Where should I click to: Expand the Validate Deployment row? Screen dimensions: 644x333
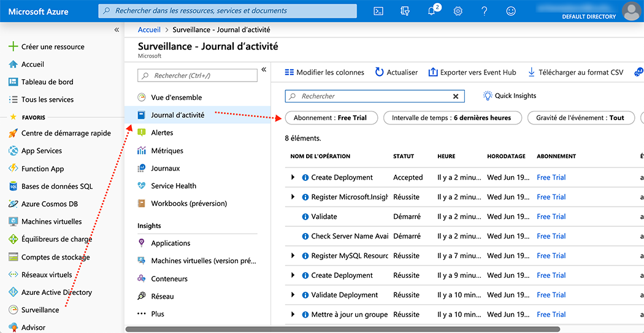click(x=293, y=294)
